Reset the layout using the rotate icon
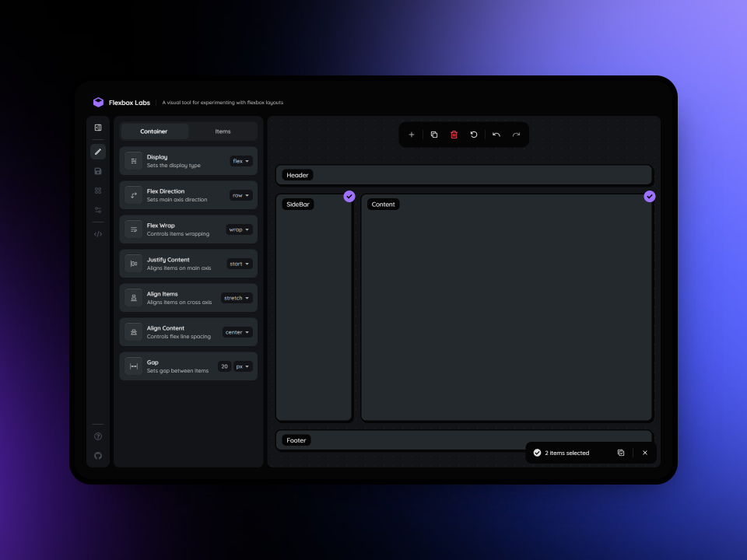The width and height of the screenshot is (747, 560). [x=474, y=135]
